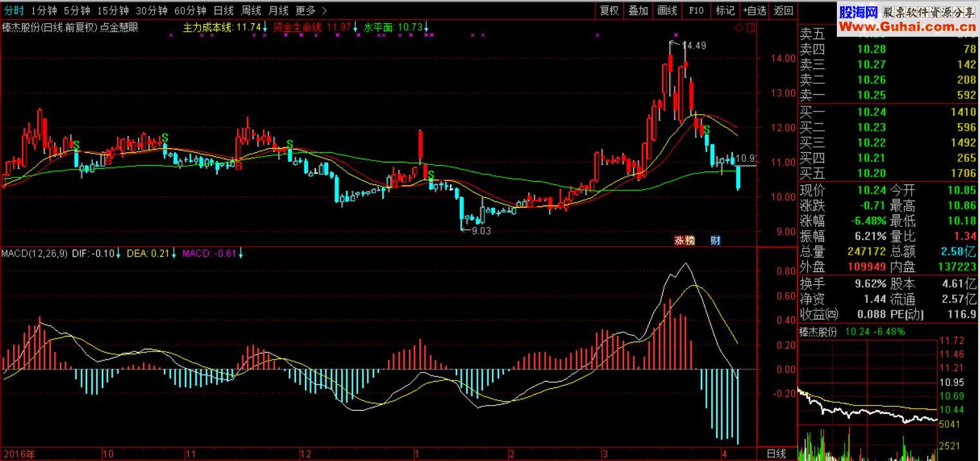Click the 日线 label at chart bottom-right

pyautogui.click(x=776, y=454)
